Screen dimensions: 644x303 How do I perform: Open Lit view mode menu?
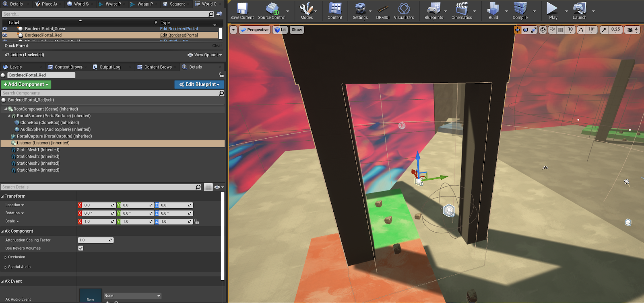click(x=280, y=30)
